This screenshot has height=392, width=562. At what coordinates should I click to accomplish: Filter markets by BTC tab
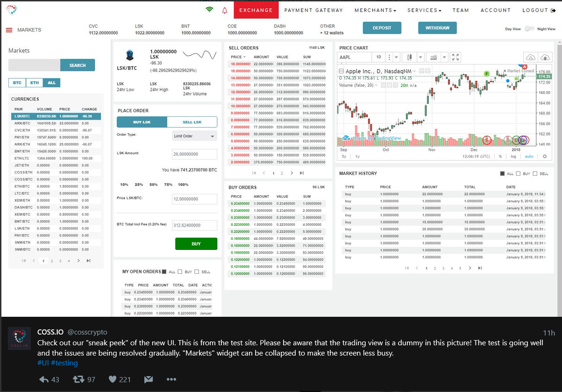17,83
